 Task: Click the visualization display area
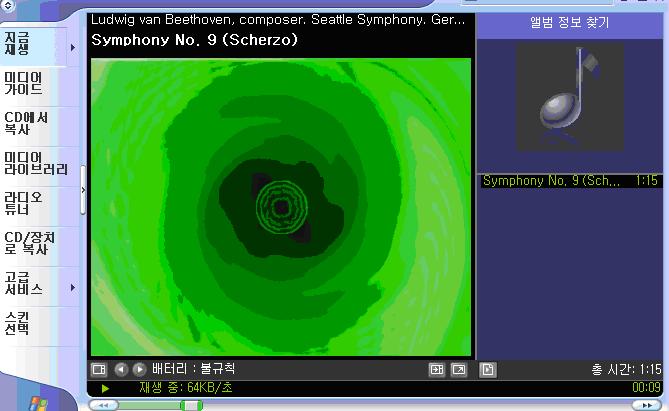click(x=281, y=207)
